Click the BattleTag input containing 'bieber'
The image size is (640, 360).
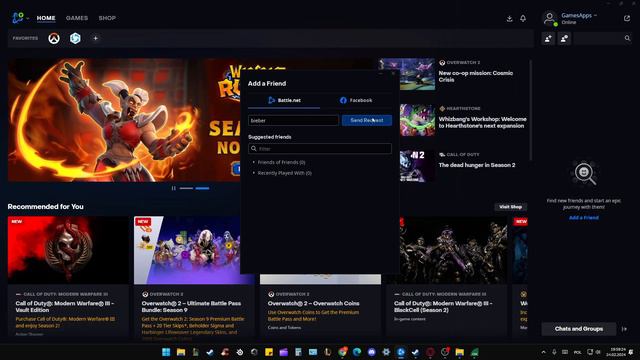point(293,120)
